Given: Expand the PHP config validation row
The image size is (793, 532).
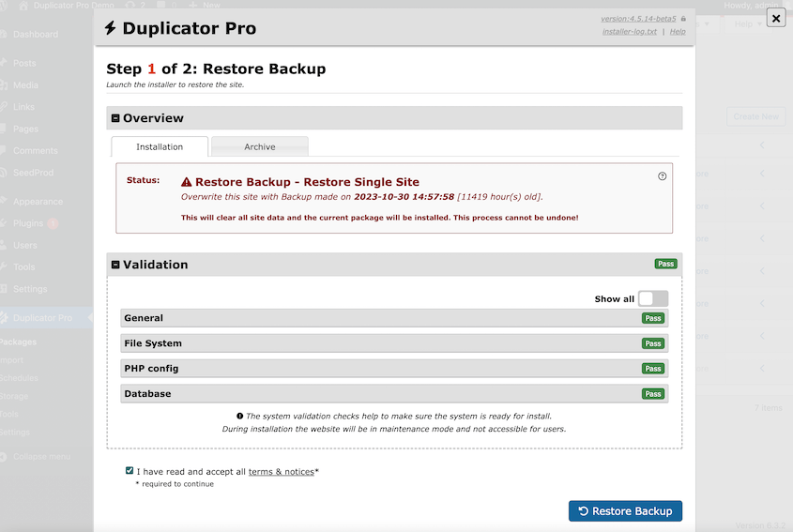Looking at the screenshot, I should [394, 369].
